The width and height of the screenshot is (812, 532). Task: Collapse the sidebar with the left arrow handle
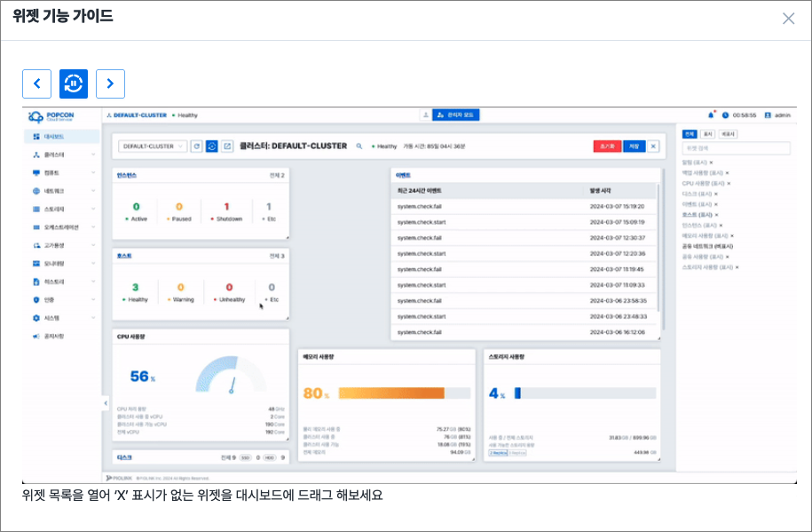tap(105, 402)
